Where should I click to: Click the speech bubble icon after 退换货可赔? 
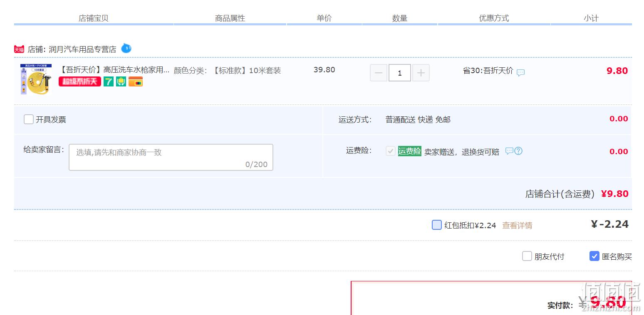tap(509, 151)
